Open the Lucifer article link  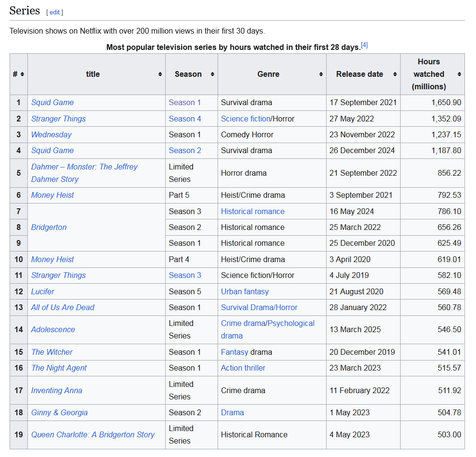pos(43,291)
